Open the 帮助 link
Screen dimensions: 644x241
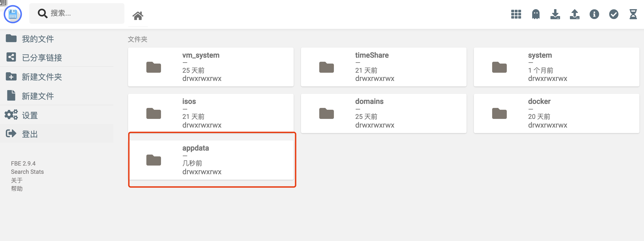pyautogui.click(x=17, y=188)
